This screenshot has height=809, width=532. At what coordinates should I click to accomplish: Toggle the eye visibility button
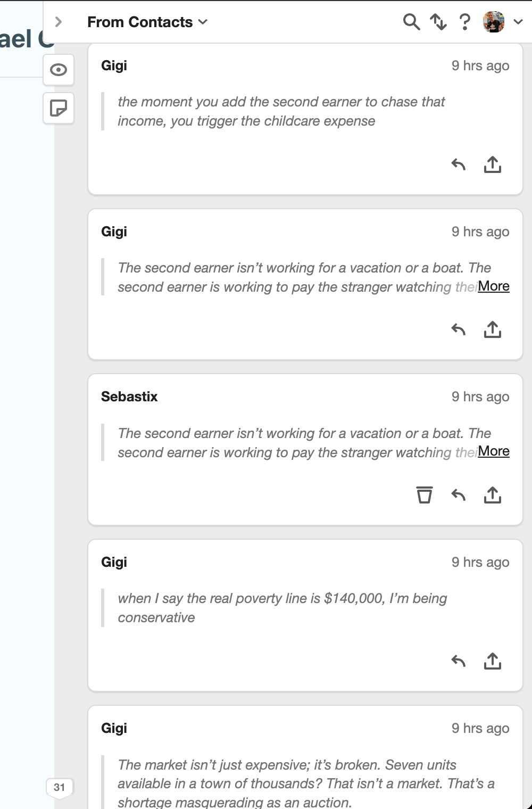tap(58, 70)
